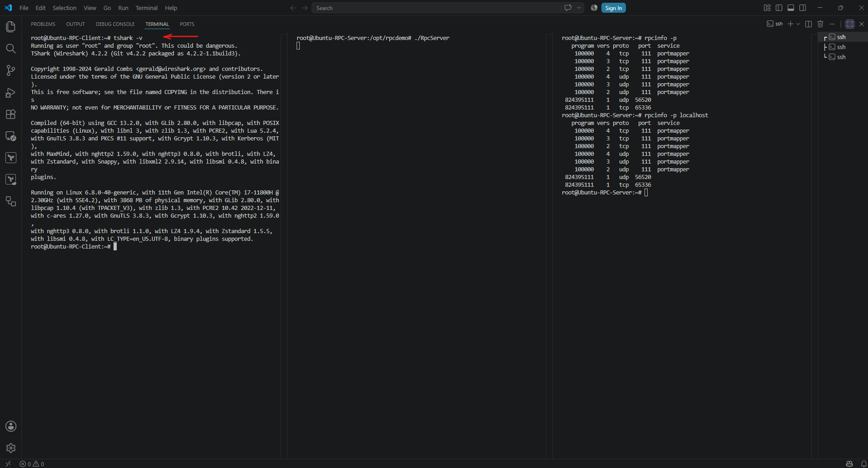Open the Accounts menu icon
868x468 pixels.
coord(11,426)
